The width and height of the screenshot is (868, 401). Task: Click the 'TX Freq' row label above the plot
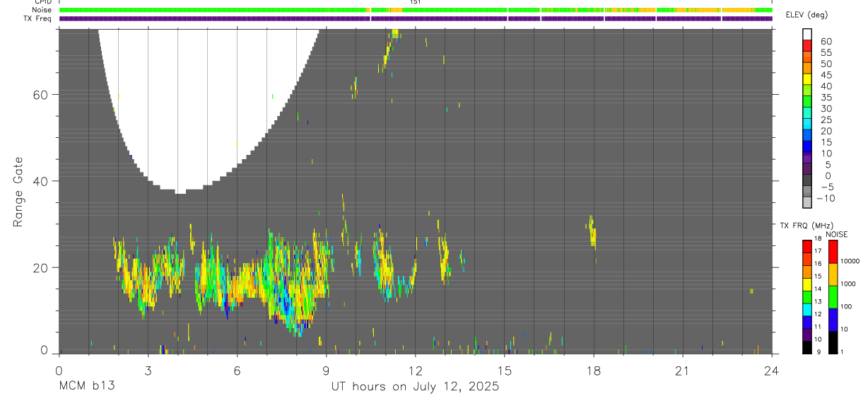[x=37, y=18]
